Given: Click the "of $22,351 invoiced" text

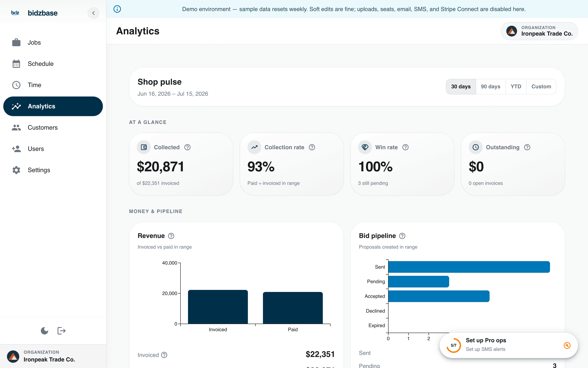Looking at the screenshot, I should tap(158, 183).
